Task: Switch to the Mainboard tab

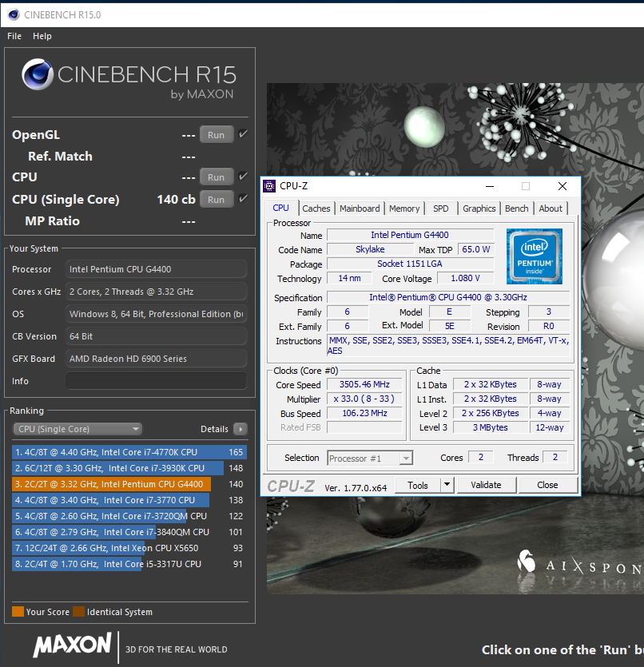Action: 360,208
